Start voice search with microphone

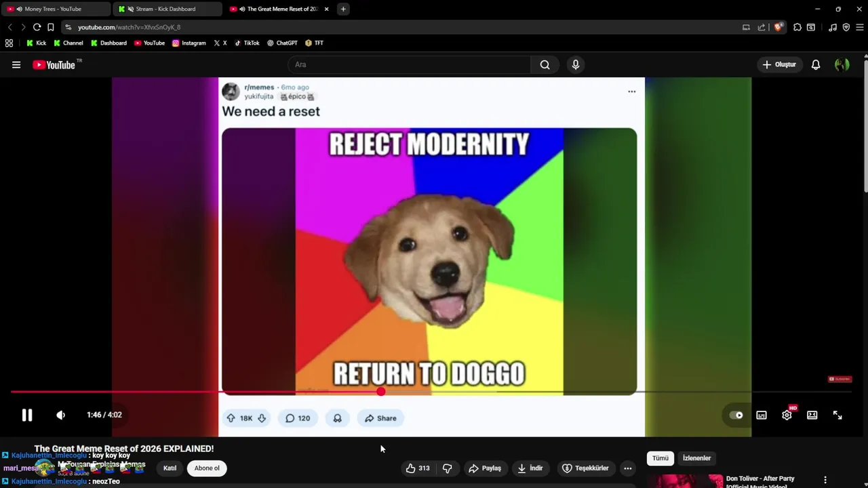pos(576,64)
